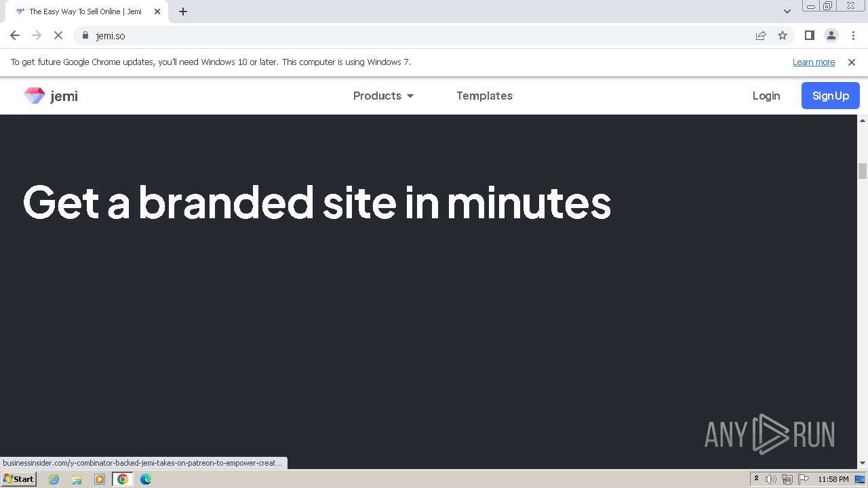This screenshot has width=868, height=488.
Task: Click the scrollbar up arrow
Action: [x=863, y=121]
